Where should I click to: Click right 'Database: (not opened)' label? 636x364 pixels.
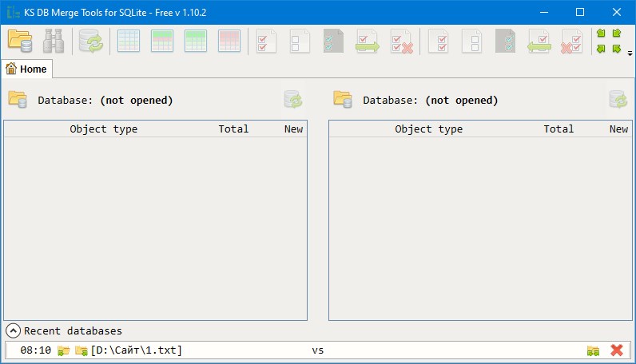pos(431,100)
